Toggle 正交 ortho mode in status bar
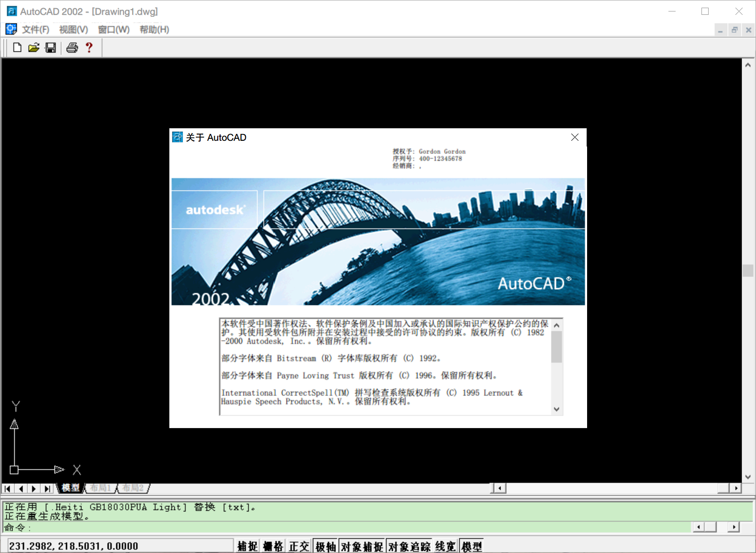Image resolution: width=756 pixels, height=553 pixels. (x=299, y=546)
